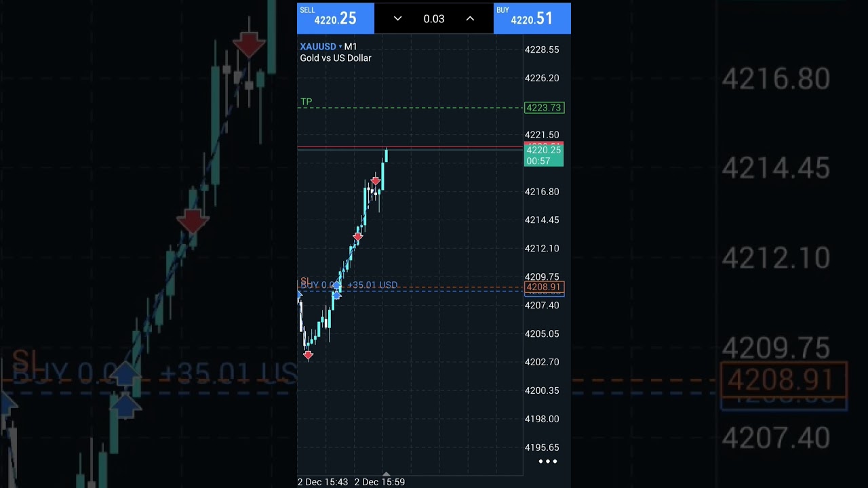Change the M1 timeframe label
The image size is (868, 488).
coord(351,46)
